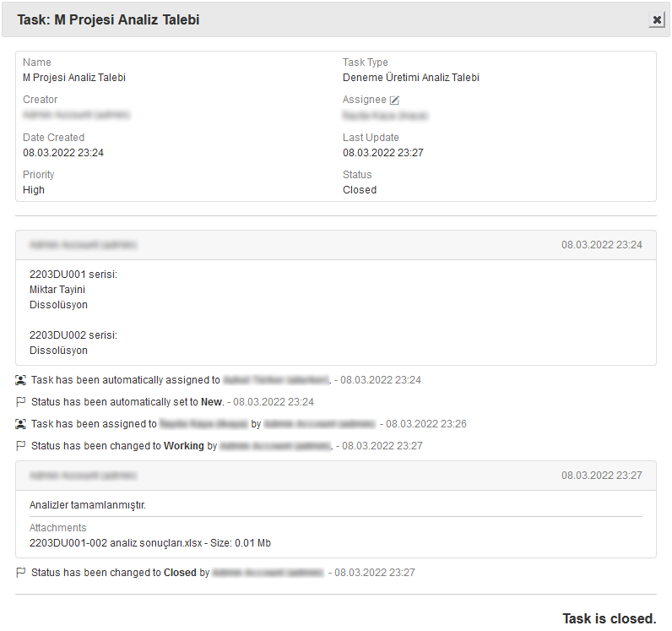This screenshot has width=672, height=631.
Task: Click the flag icon beside the status Working entry
Action: click(21, 446)
